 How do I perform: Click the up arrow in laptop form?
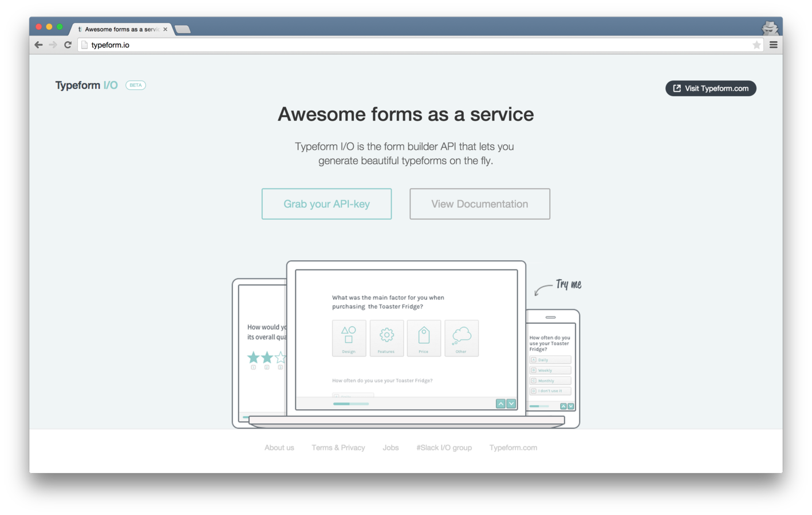pyautogui.click(x=500, y=403)
